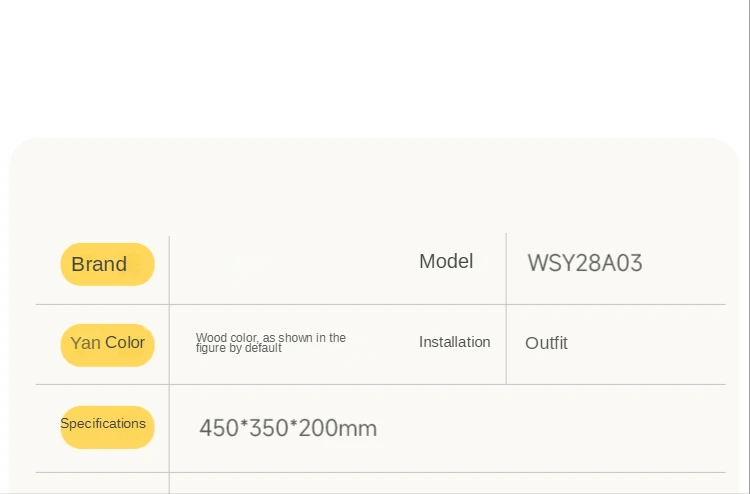
Task: Click the divider line above bottom row
Action: 380,472
